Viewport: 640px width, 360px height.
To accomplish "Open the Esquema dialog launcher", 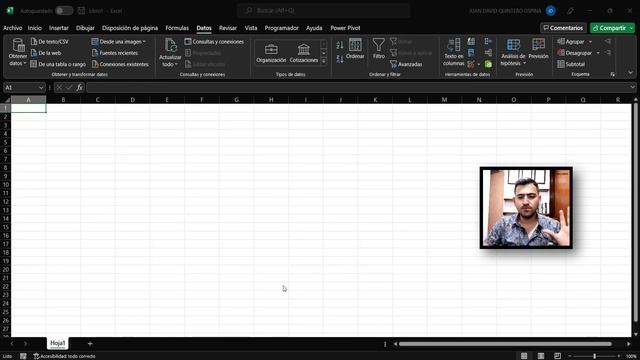I will pyautogui.click(x=613, y=74).
